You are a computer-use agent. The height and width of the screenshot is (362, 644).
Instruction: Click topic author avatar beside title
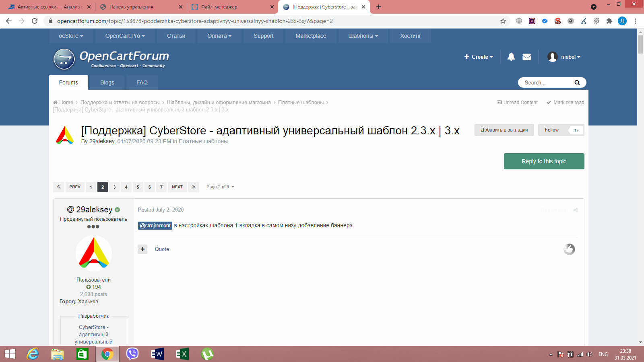(65, 135)
